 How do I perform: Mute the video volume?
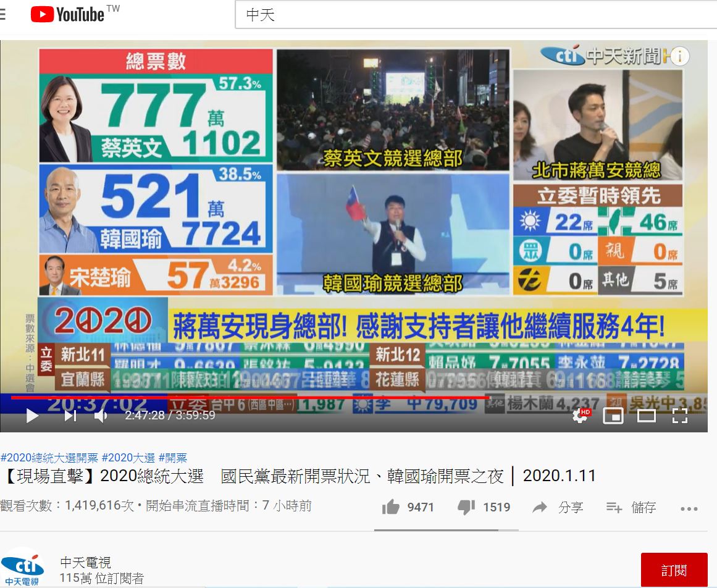pos(101,416)
